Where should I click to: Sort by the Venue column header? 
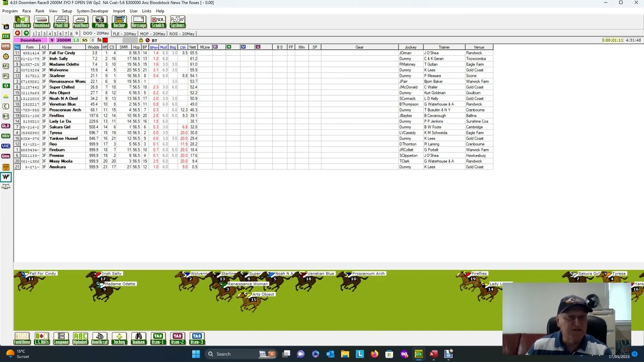[x=479, y=47]
